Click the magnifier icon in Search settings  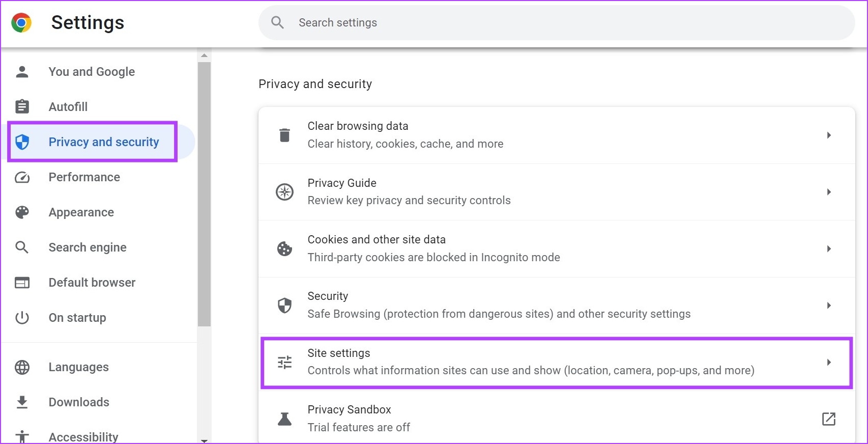point(277,22)
